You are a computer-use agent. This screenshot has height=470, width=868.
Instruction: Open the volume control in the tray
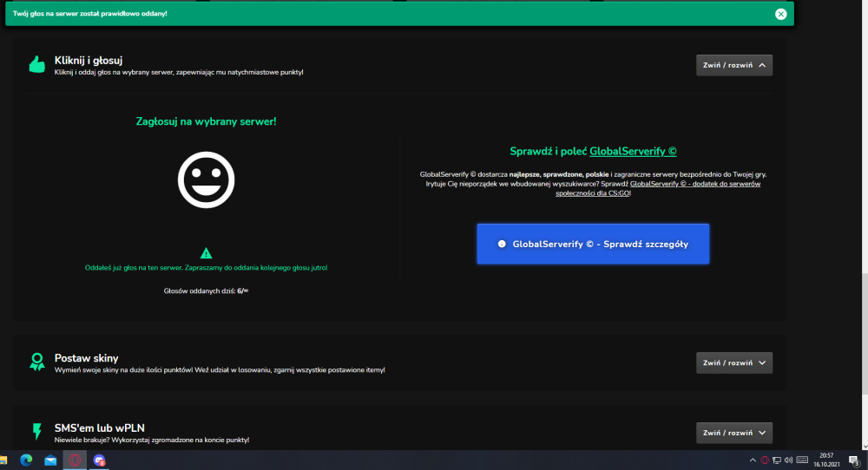[x=788, y=460]
